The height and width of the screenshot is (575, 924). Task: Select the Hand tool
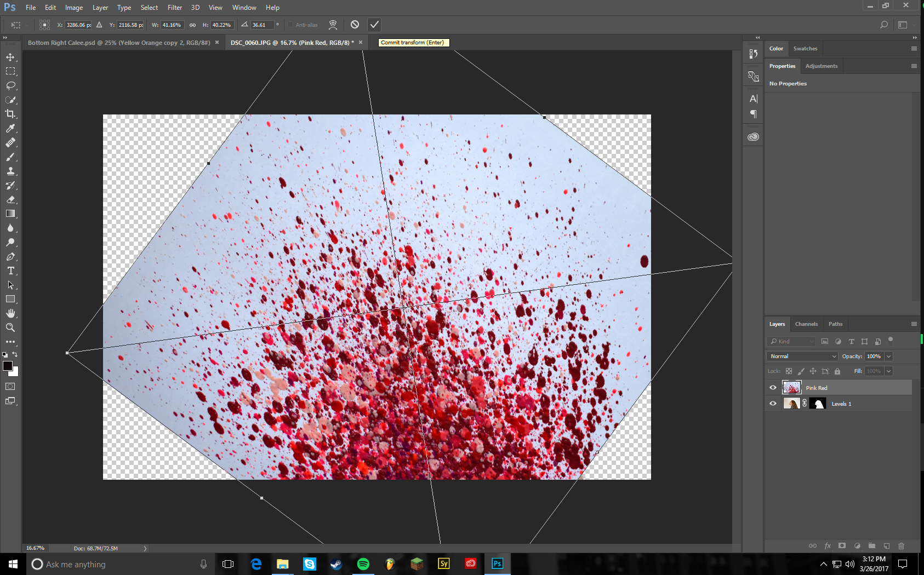10,313
